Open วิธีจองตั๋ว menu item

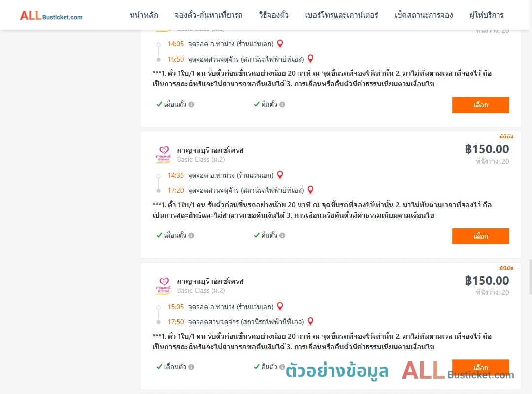point(273,15)
